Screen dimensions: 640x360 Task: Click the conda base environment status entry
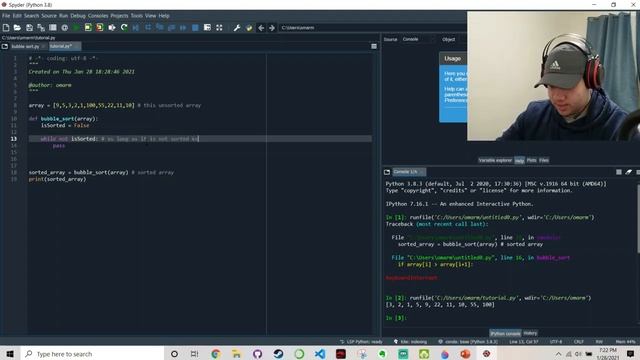(468, 342)
